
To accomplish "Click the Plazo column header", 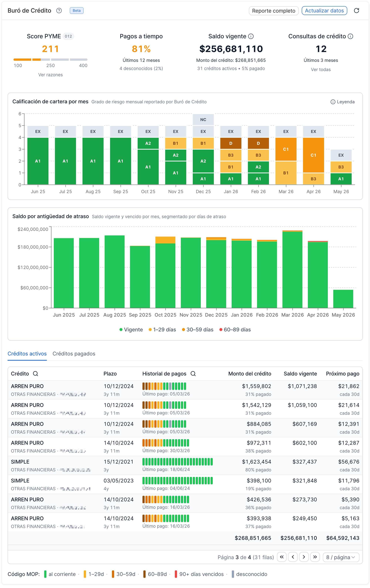I will (110, 373).
